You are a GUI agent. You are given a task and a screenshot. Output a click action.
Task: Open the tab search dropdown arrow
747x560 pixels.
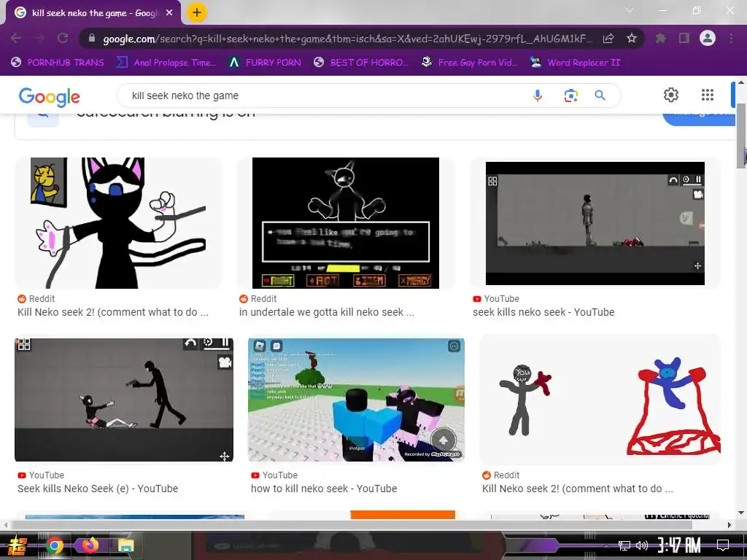tap(630, 10)
